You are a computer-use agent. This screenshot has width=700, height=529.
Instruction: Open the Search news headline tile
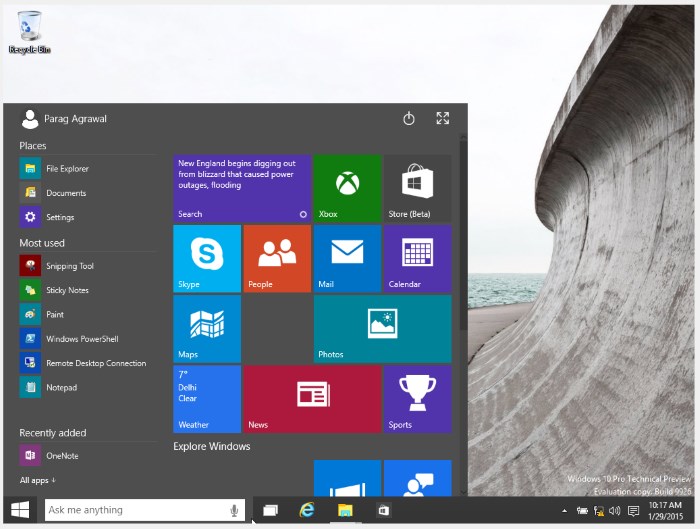[242, 188]
